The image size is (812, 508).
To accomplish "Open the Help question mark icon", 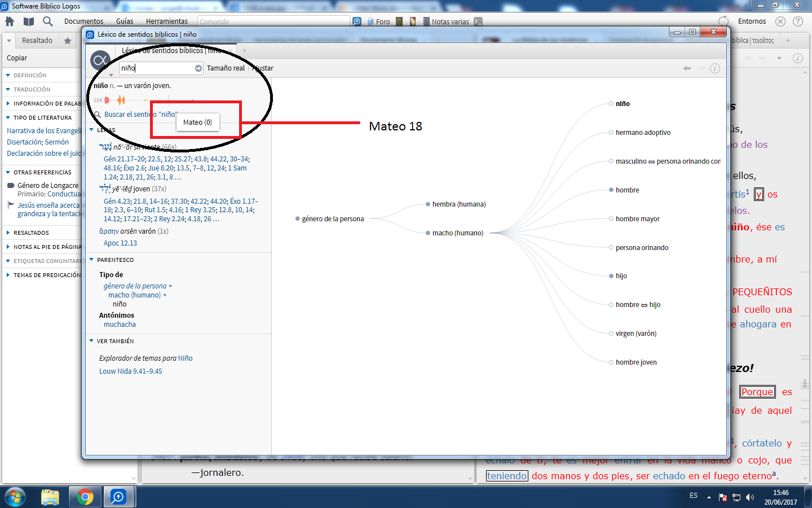I will click(x=798, y=21).
